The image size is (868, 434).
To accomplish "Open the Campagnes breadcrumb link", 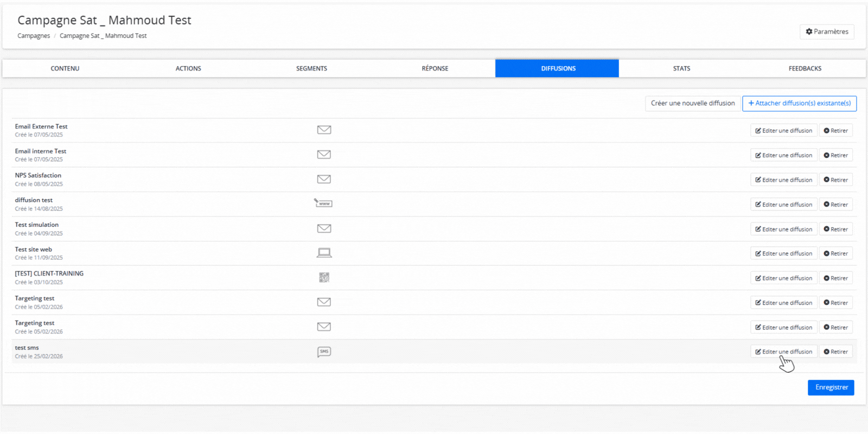I will click(34, 36).
